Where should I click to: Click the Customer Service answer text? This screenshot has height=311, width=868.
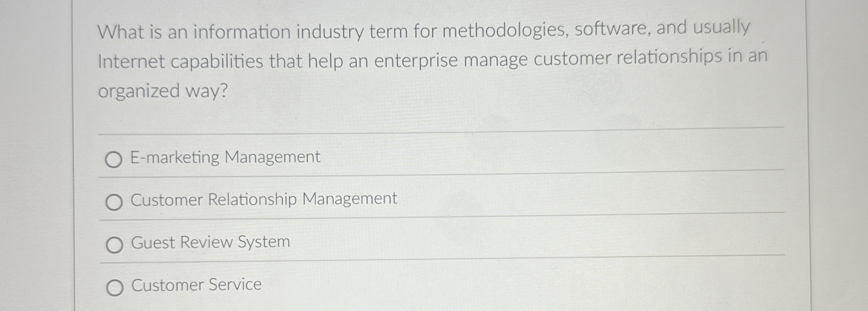(x=196, y=285)
